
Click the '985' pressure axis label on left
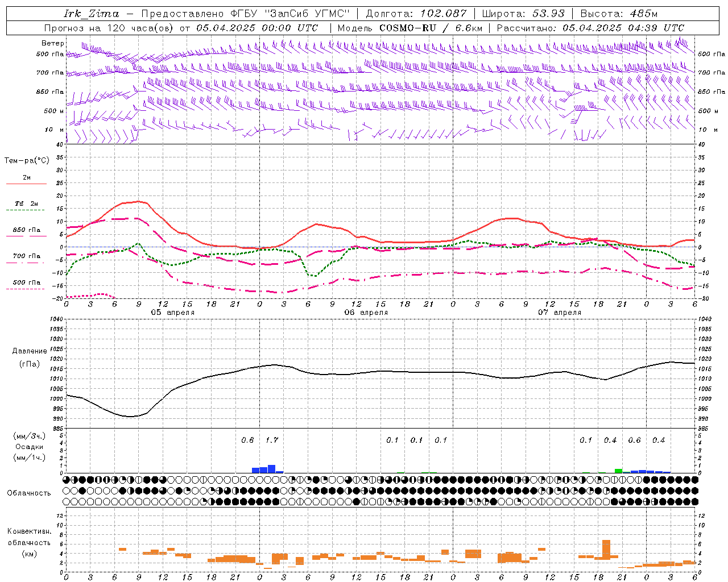coord(57,429)
